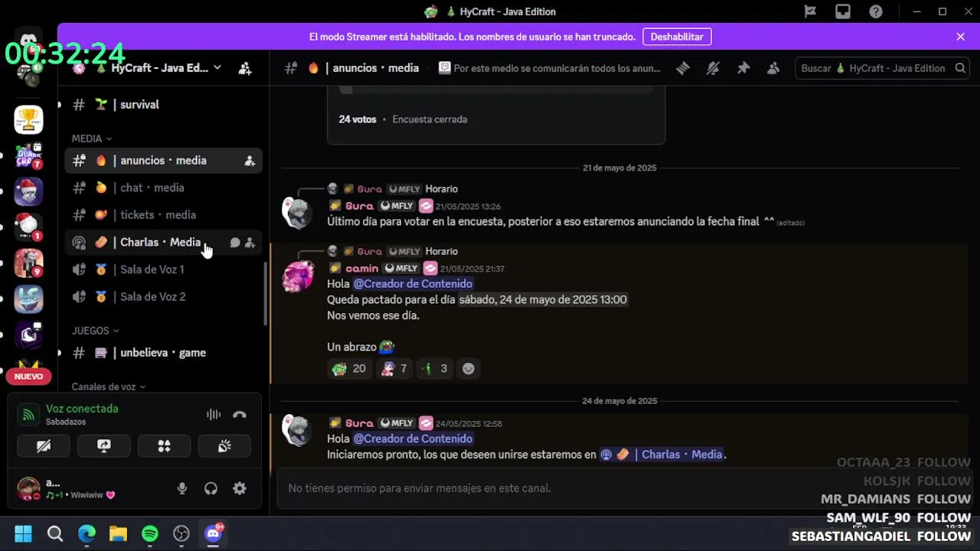The width and height of the screenshot is (980, 551).
Task: Show the member list
Action: coord(773,68)
